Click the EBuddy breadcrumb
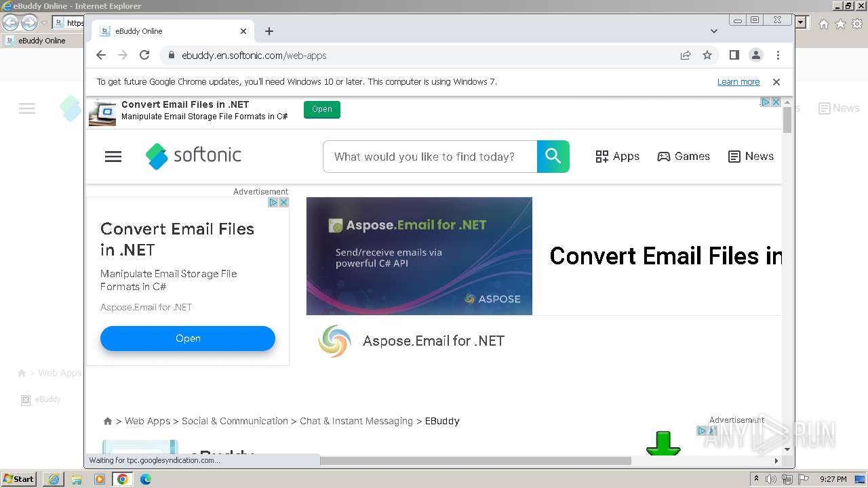868x488 pixels. pyautogui.click(x=442, y=421)
